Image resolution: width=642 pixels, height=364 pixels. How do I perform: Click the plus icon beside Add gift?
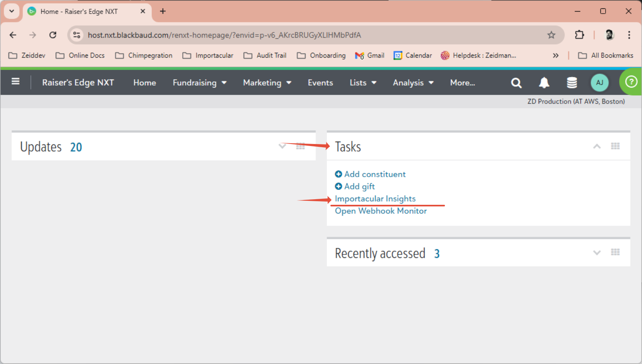[338, 186]
